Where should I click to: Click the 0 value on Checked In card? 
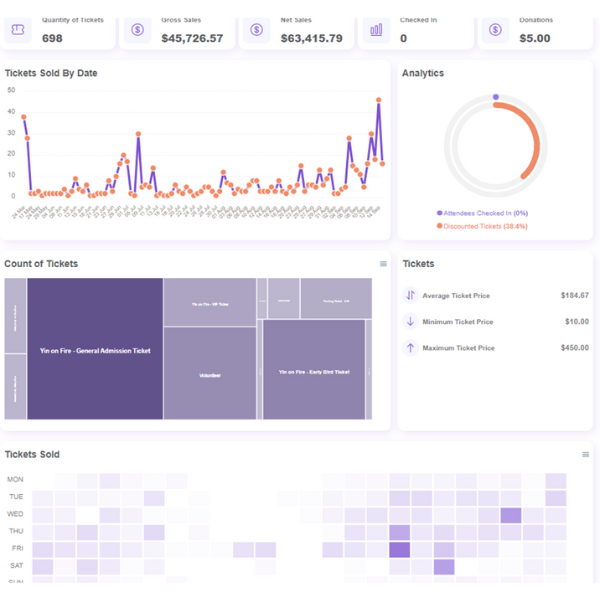[403, 38]
